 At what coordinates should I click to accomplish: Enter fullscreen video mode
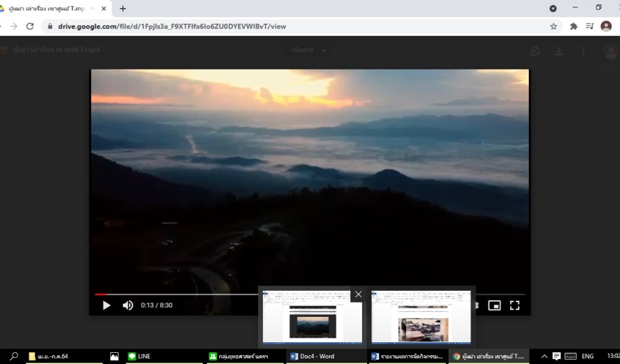point(515,306)
